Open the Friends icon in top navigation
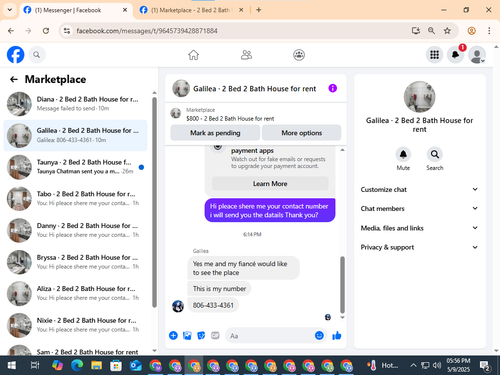This screenshot has width=500, height=375. [246, 55]
